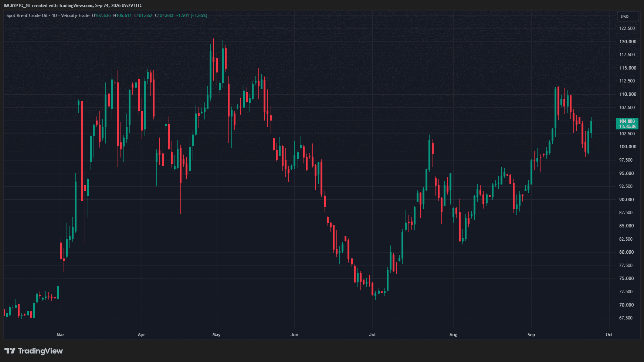The image size is (644, 362).
Task: Open the USD currency selector
Action: click(628, 16)
